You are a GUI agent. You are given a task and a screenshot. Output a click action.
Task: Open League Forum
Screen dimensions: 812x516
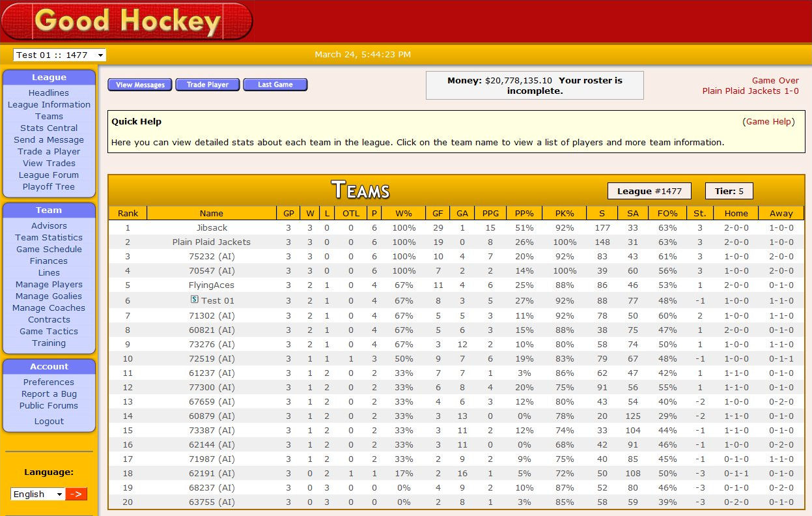pos(49,175)
